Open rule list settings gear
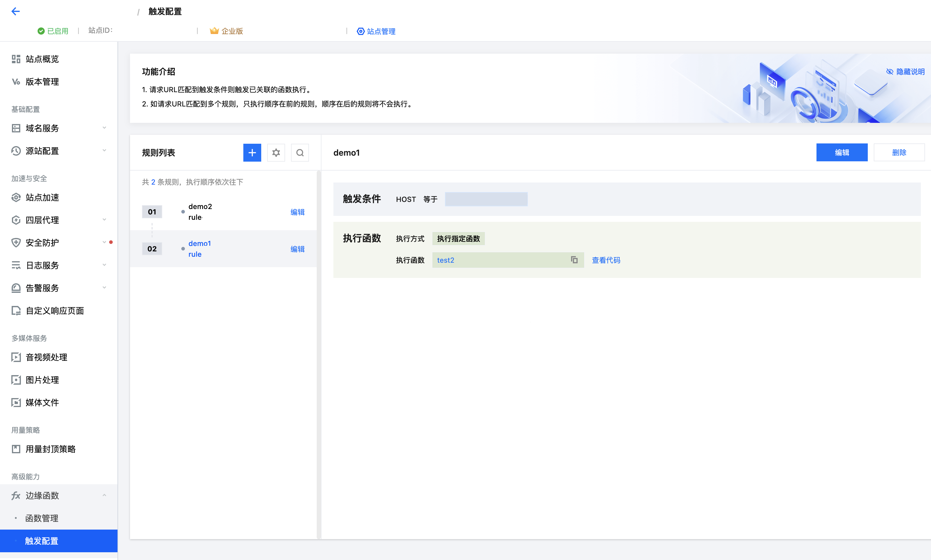The height and width of the screenshot is (560, 931). point(276,152)
